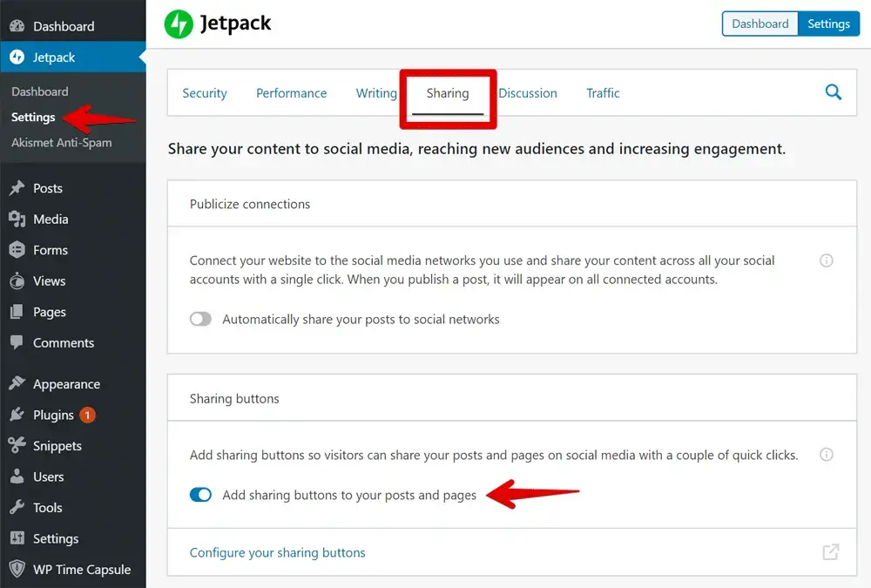Open Settings under Jetpack submenu
This screenshot has width=871, height=588.
33,118
